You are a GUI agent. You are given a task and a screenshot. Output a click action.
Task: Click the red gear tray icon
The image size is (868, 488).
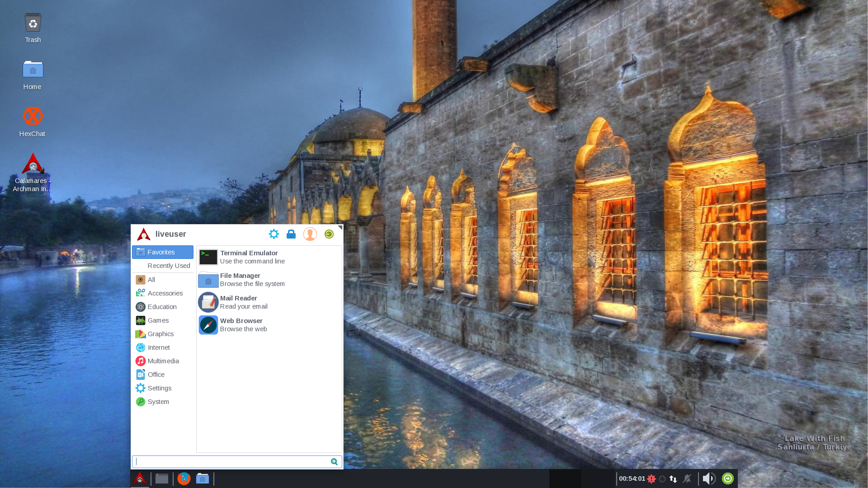click(651, 479)
